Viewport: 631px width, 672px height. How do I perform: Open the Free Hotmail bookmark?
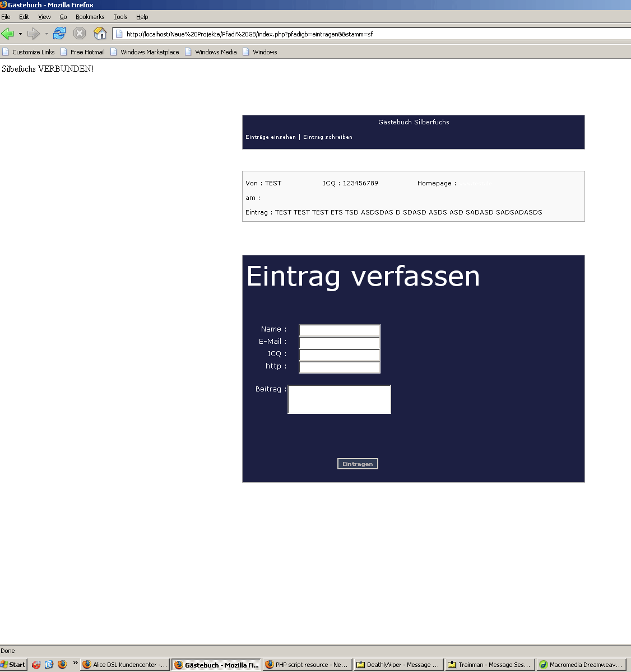click(82, 52)
